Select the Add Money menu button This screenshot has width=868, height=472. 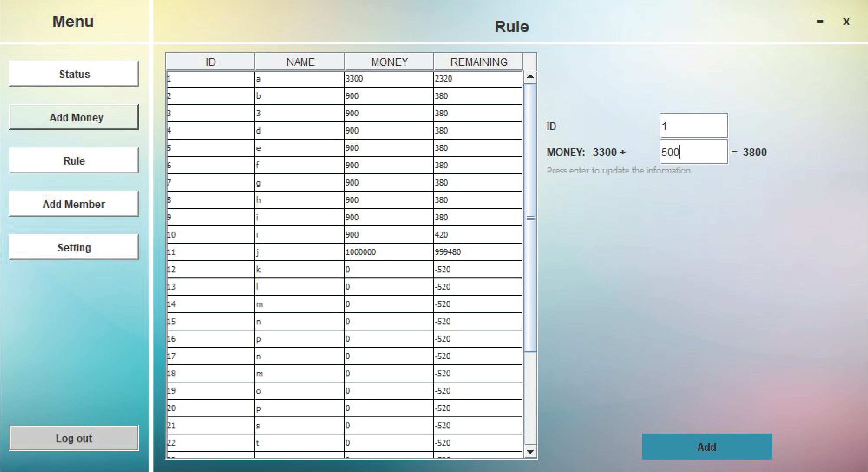click(x=74, y=117)
